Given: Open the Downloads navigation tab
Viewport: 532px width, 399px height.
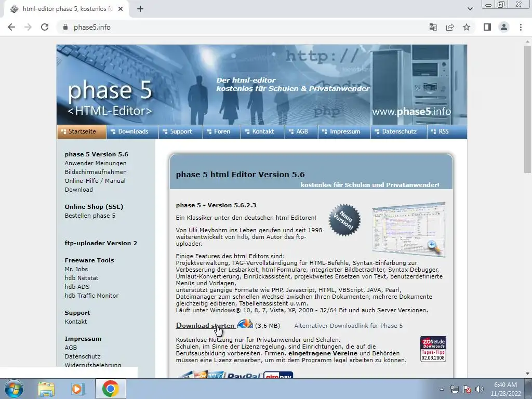Looking at the screenshot, I should pyautogui.click(x=132, y=131).
